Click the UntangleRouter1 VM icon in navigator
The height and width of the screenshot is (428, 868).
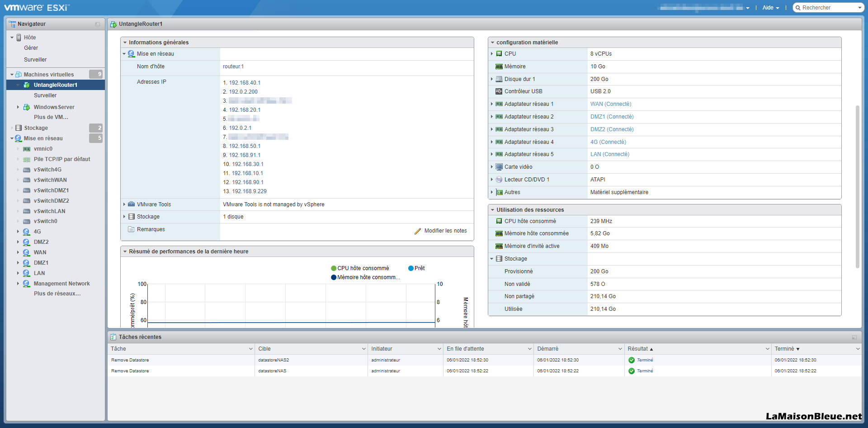[x=27, y=85]
